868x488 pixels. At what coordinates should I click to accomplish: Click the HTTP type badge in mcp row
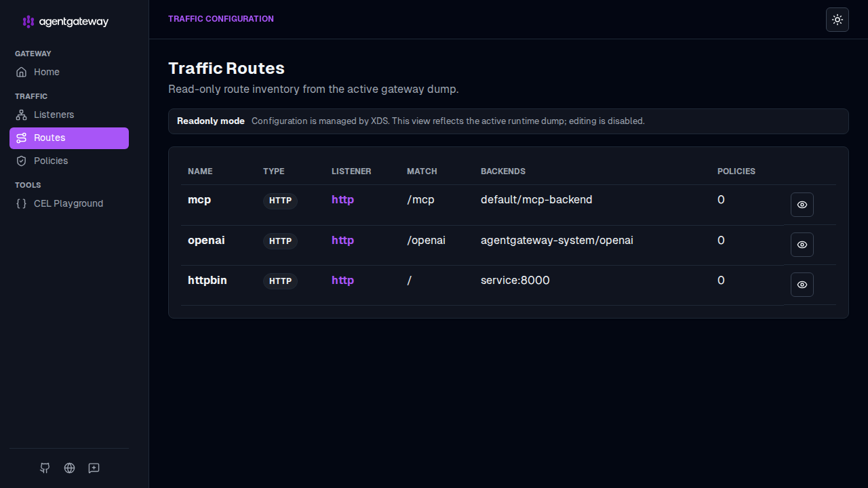(x=280, y=201)
